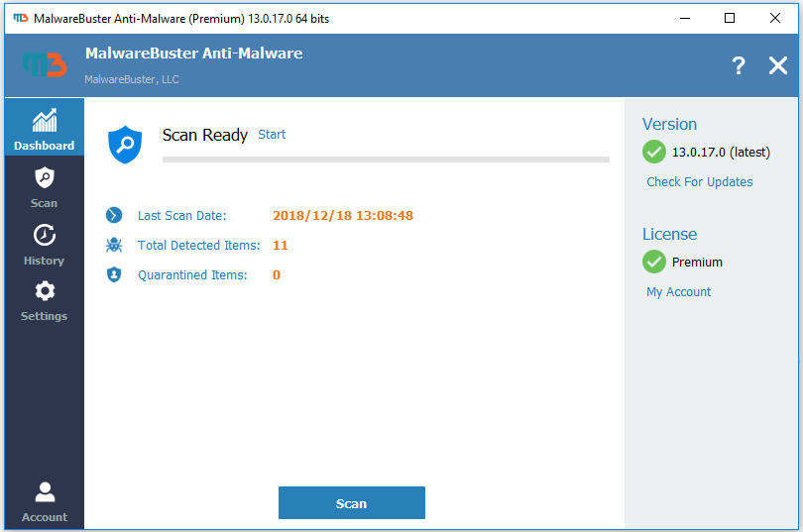803x532 pixels.
Task: Click the MalwareBuster, LLC subtitle
Action: (x=132, y=79)
